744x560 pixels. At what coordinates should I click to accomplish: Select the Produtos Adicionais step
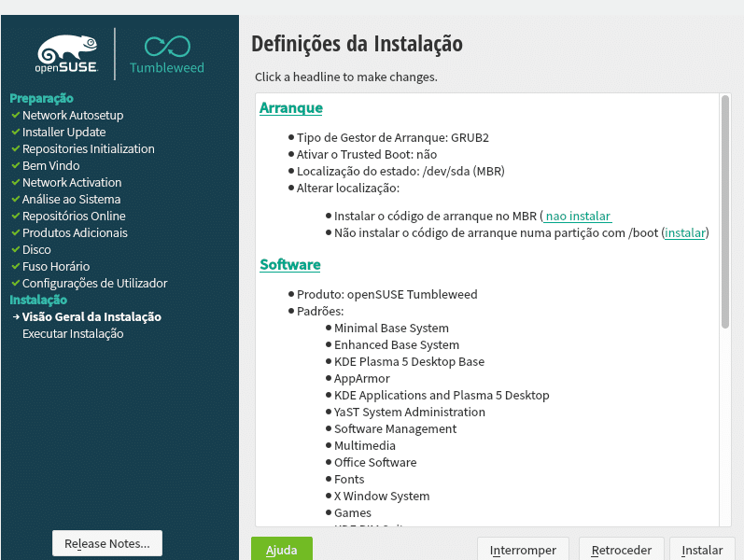pos(75,232)
